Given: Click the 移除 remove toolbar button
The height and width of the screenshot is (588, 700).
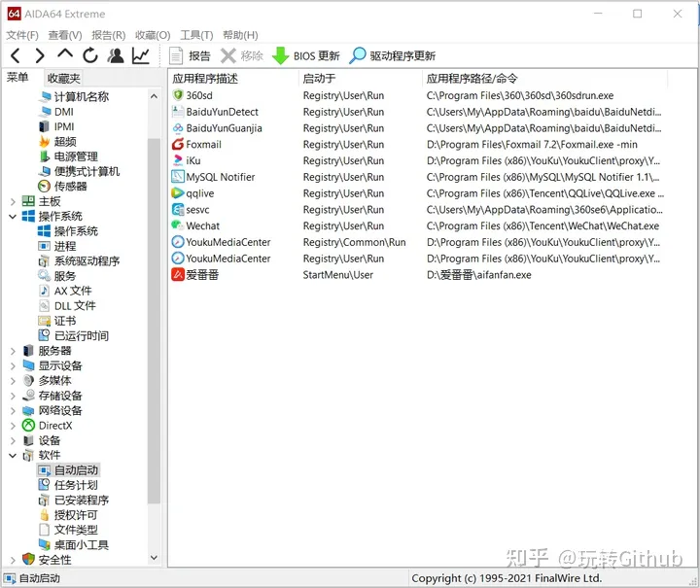Looking at the screenshot, I should coord(242,55).
